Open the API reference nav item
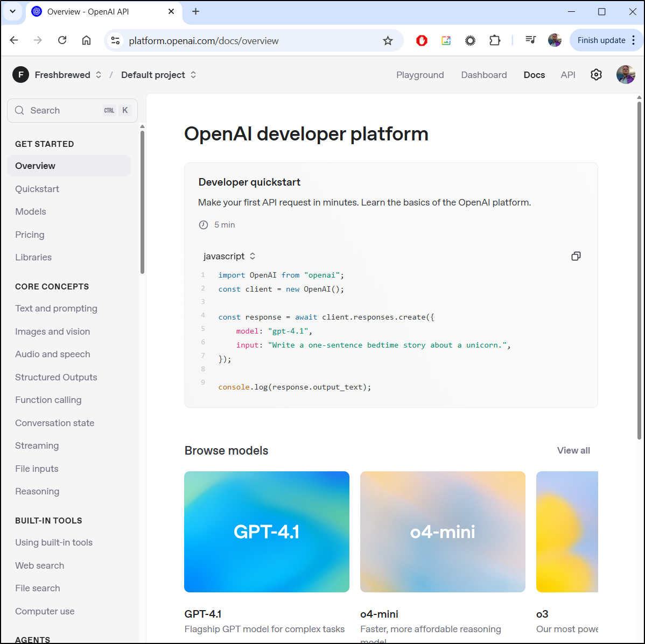The height and width of the screenshot is (644, 645). tap(567, 75)
